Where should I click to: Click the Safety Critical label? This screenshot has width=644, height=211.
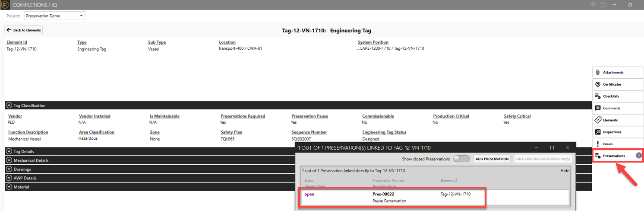point(517,116)
